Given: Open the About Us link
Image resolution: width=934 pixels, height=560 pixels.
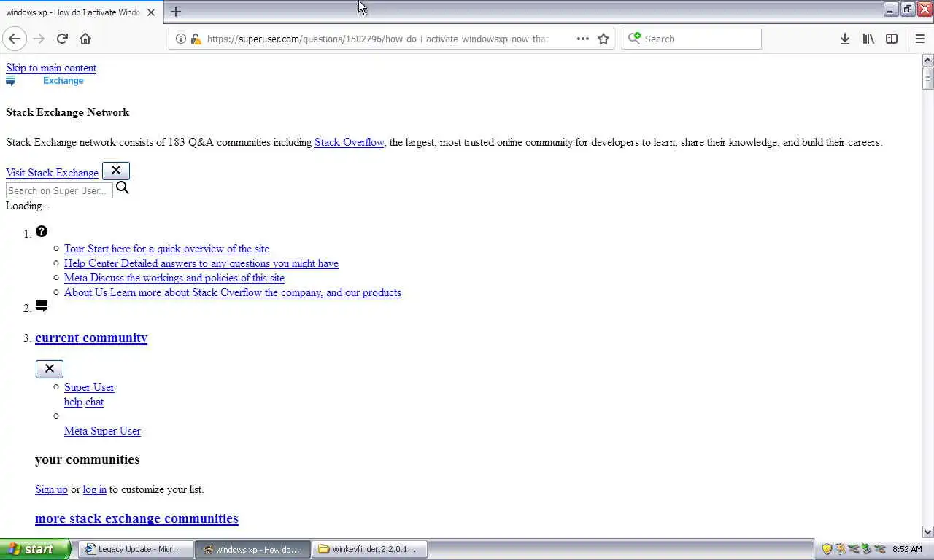Looking at the screenshot, I should point(233,292).
